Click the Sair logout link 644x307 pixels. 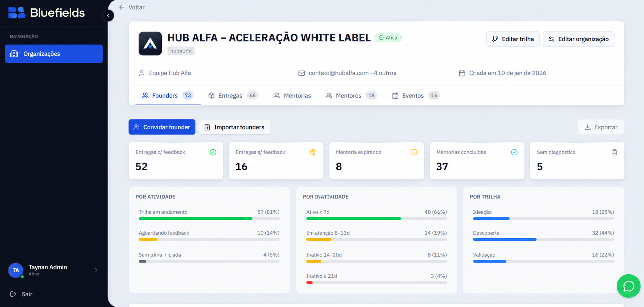21,294
